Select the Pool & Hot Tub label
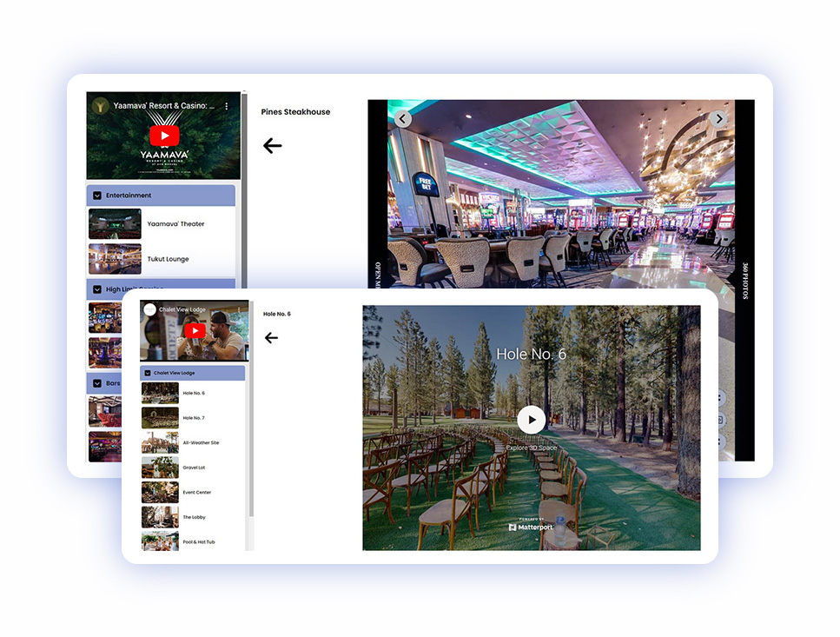Screen dimensions: 840x637 tap(199, 542)
